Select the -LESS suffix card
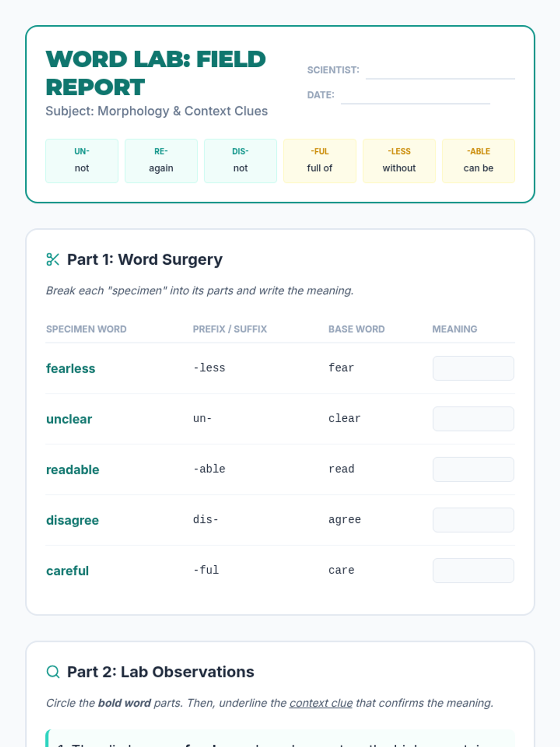This screenshot has width=560, height=747. click(399, 161)
